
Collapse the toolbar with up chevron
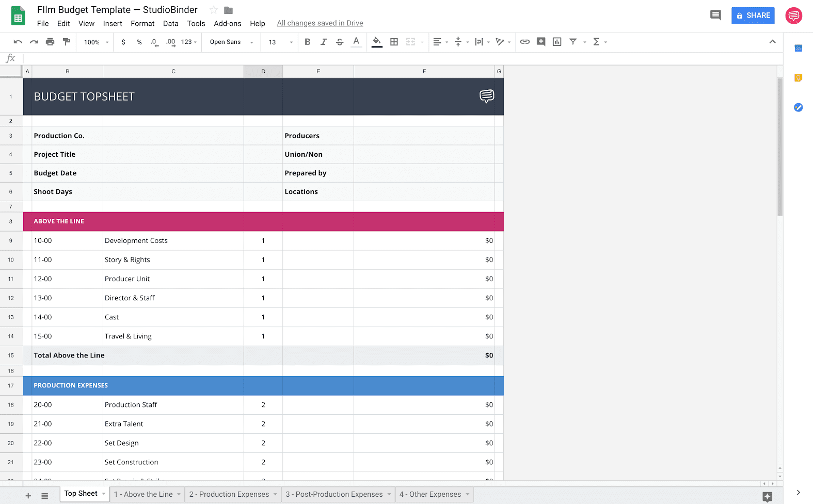[772, 42]
